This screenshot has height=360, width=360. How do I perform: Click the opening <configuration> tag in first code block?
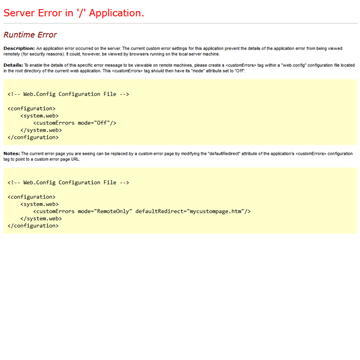(x=31, y=109)
